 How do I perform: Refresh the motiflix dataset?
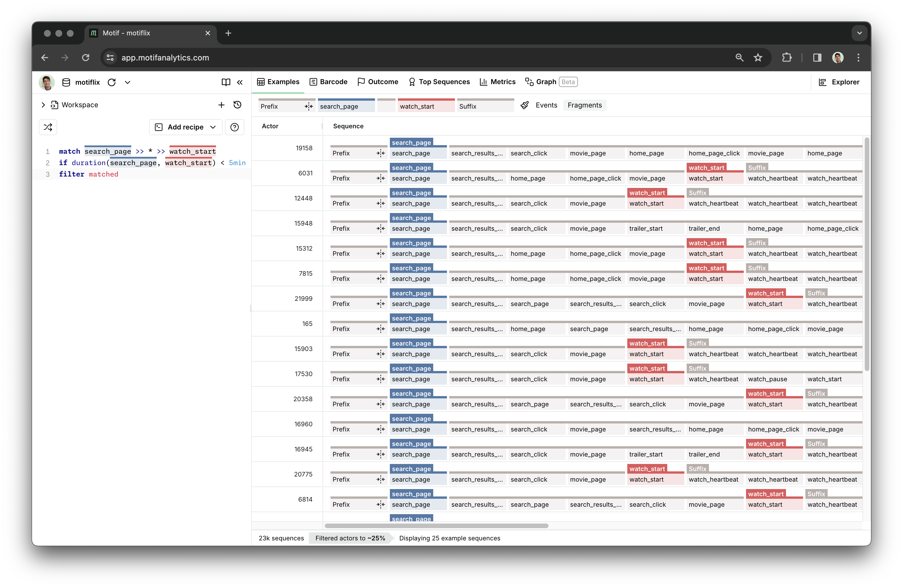coord(112,82)
